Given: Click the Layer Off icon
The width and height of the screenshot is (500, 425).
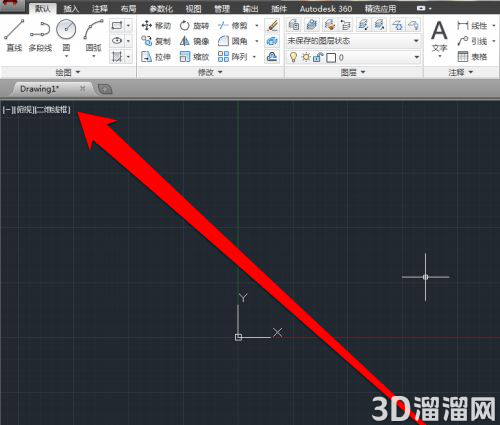Looking at the screenshot, I should click(x=413, y=25).
